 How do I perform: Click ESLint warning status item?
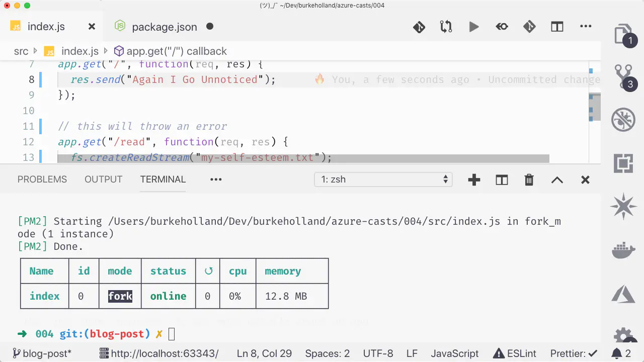[x=514, y=353]
